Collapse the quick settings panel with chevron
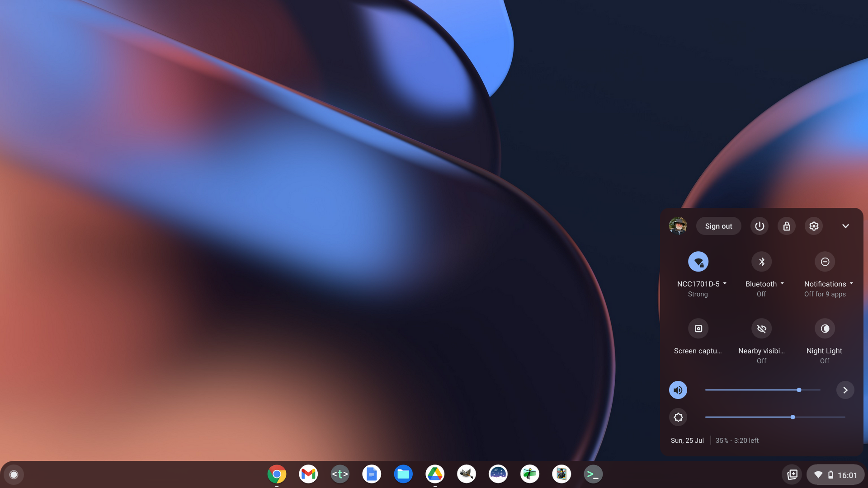 coord(845,226)
